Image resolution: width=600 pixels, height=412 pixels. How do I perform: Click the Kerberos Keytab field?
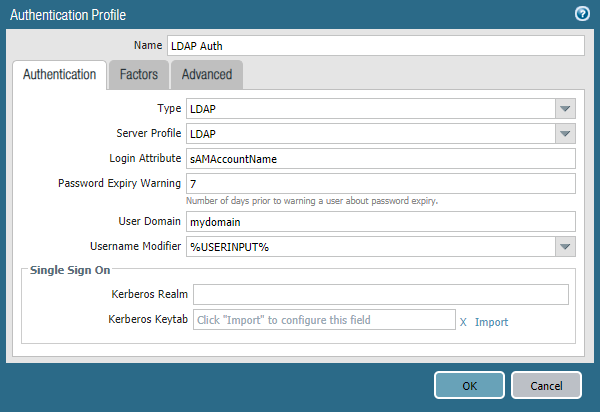pyautogui.click(x=324, y=320)
